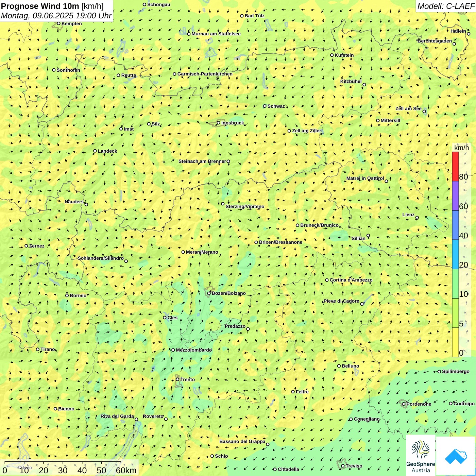Click the 'Treviso' label
The width and height of the screenshot is (476, 476).
(354, 466)
